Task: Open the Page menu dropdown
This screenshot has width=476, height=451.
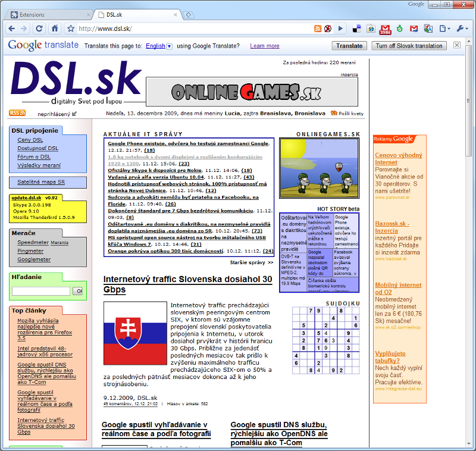Action: [x=444, y=29]
